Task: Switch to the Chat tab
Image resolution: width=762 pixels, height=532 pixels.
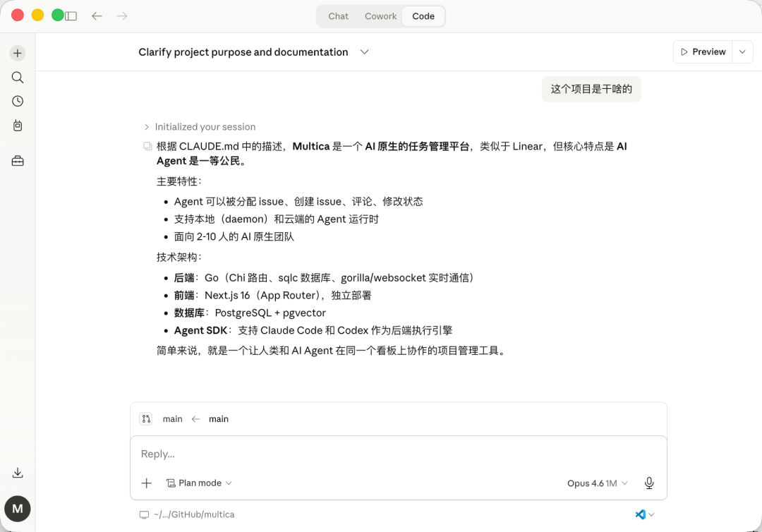Action: click(338, 16)
